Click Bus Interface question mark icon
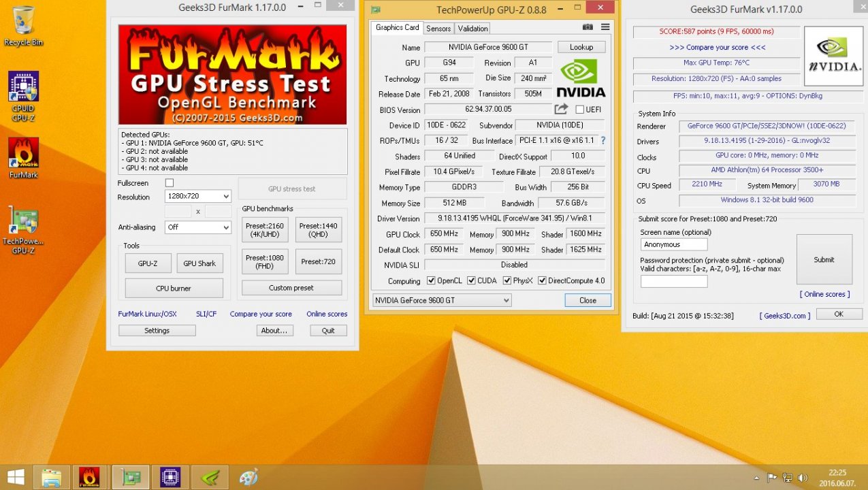Screen dimensions: 868x490 pos(602,141)
